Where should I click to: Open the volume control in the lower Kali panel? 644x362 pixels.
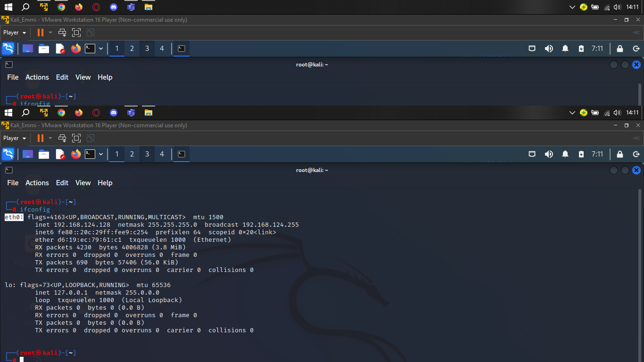(x=549, y=154)
